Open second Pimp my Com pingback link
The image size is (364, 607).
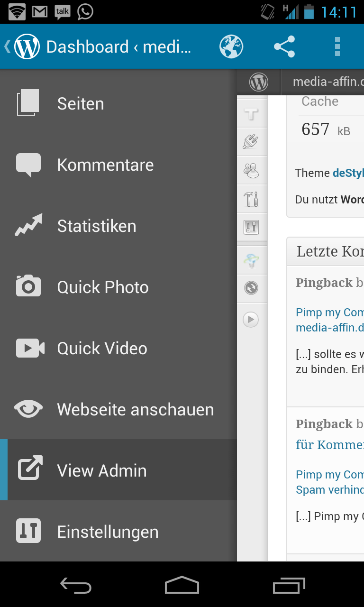pyautogui.click(x=330, y=475)
